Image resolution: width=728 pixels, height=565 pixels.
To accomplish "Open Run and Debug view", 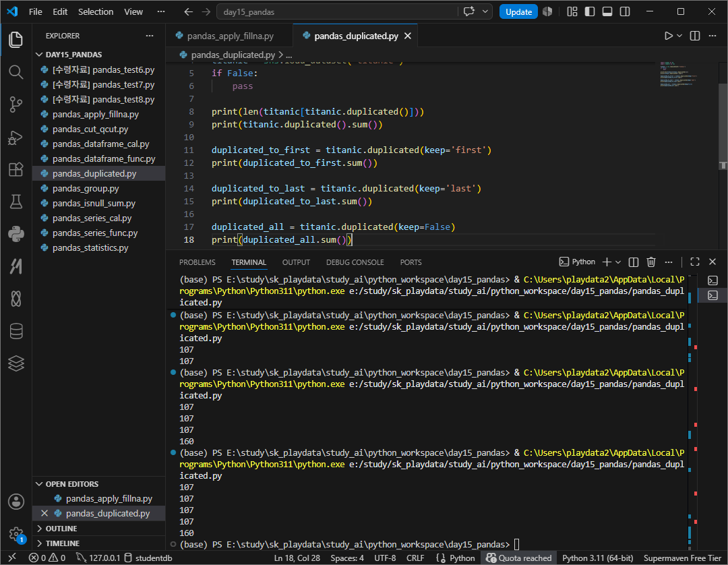I will (x=16, y=137).
